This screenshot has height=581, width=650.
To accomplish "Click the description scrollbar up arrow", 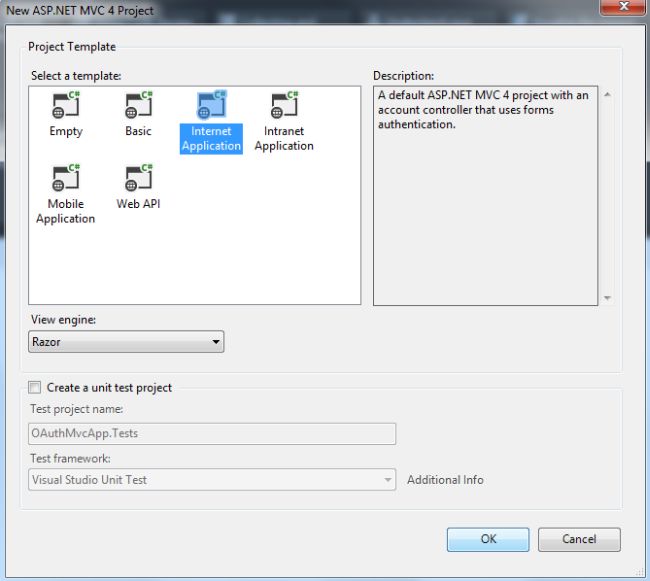I will click(x=607, y=95).
